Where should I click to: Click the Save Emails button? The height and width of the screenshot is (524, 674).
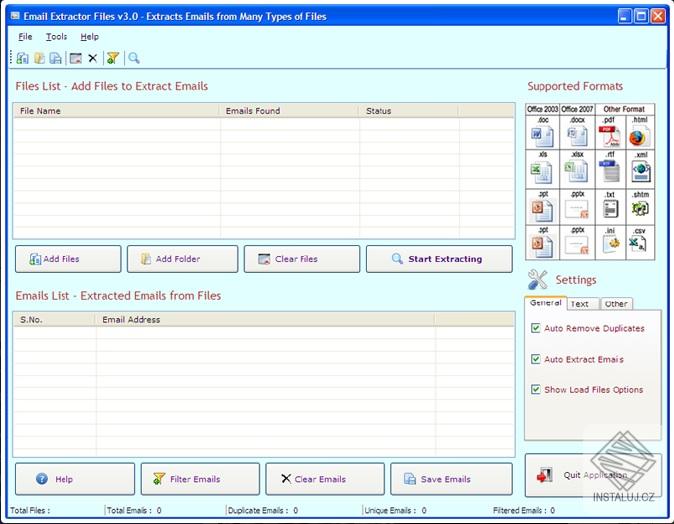(451, 479)
